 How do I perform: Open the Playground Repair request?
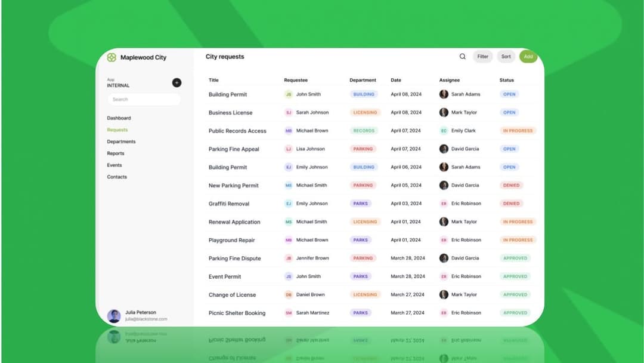[231, 240]
